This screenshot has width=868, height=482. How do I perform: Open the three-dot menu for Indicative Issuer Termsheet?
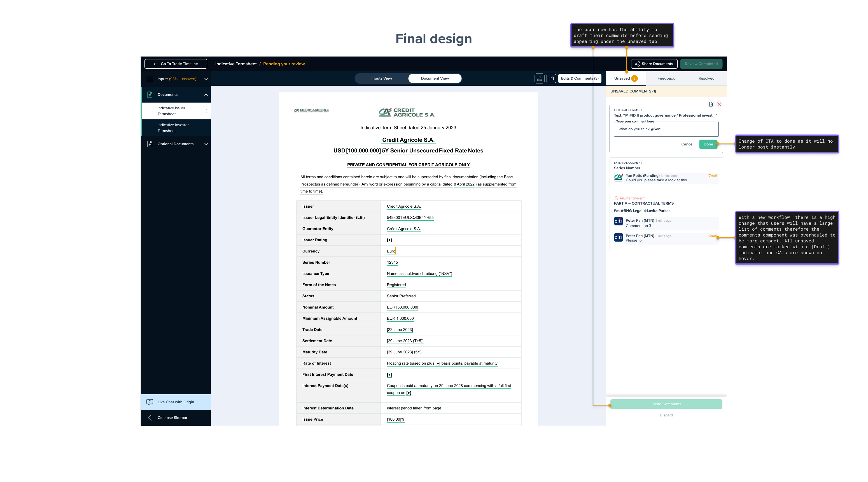pos(206,111)
